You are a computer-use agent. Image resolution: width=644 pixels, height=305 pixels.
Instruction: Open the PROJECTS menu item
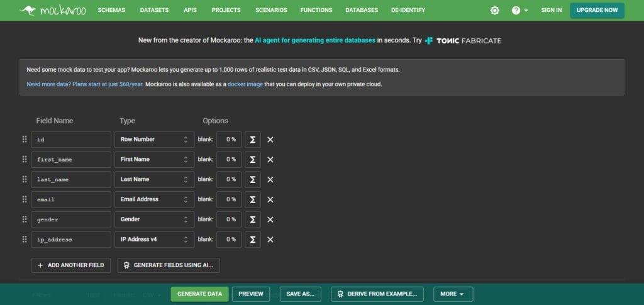tap(226, 10)
